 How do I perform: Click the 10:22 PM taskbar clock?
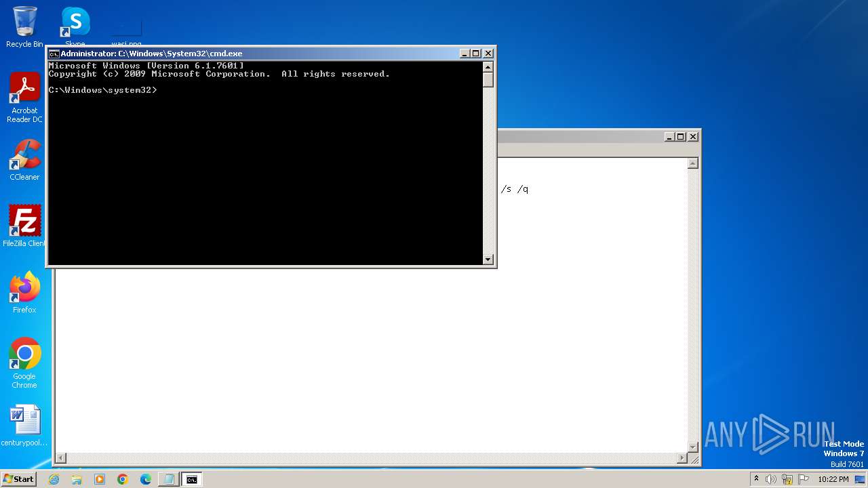pos(833,479)
